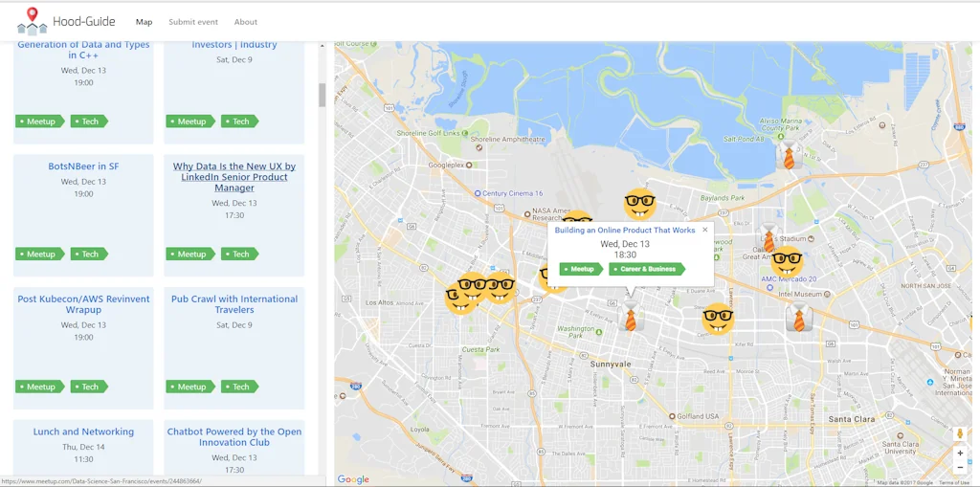Select shirt-and-tie marker below Intel Museum
Image resolution: width=980 pixels, height=487 pixels.
(x=799, y=317)
